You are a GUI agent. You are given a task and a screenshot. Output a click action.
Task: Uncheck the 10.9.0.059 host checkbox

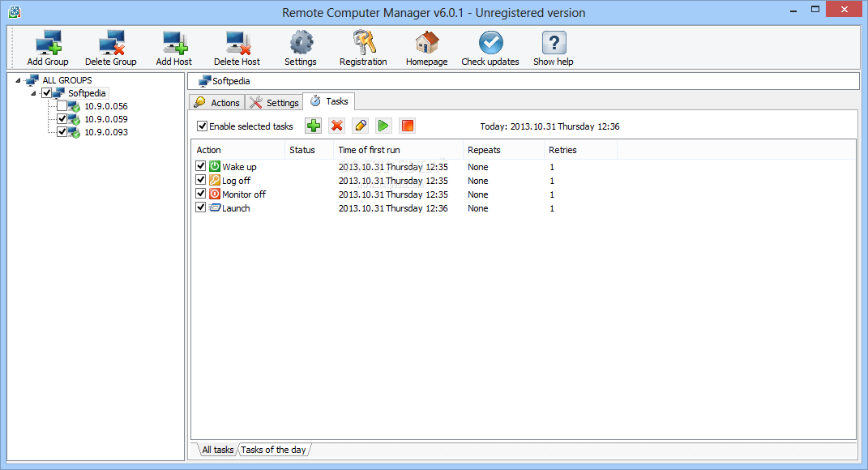[x=62, y=119]
